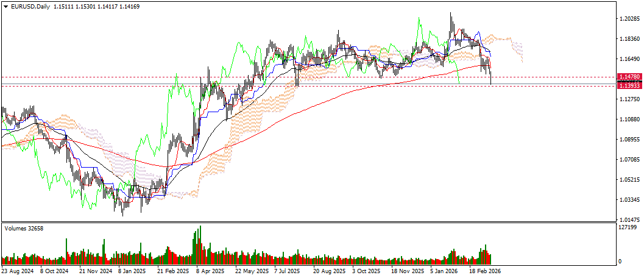Viewport: 644px width, 278px height.
Task: Click the red 1.13933 level price tag
Action: coord(630,86)
